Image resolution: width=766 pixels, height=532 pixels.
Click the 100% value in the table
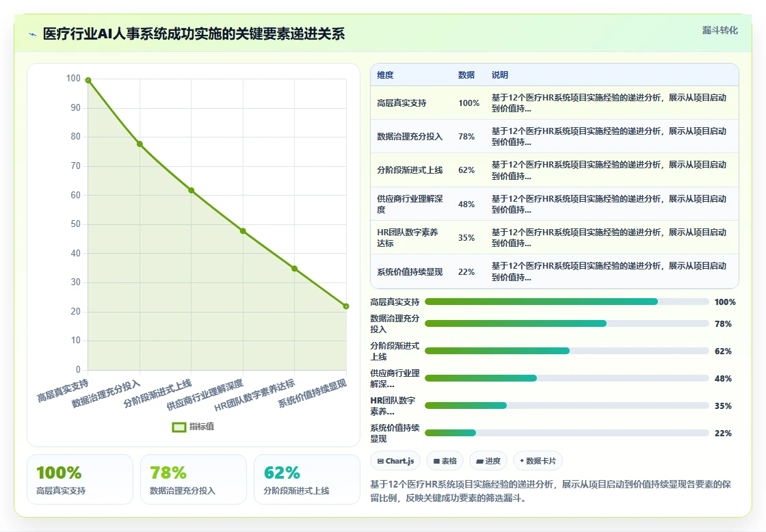(469, 103)
